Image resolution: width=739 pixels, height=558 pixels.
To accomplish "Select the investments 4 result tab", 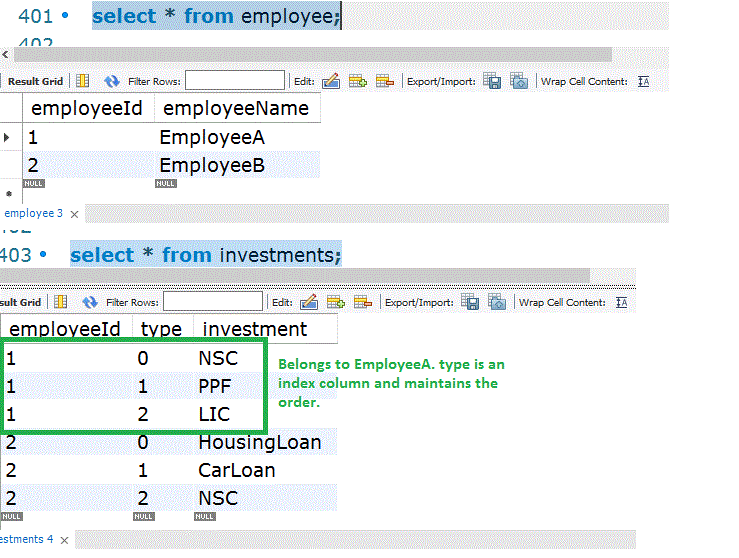I will click(x=26, y=539).
